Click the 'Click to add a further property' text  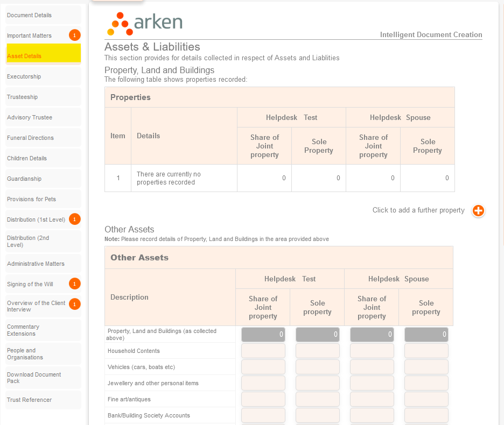418,210
